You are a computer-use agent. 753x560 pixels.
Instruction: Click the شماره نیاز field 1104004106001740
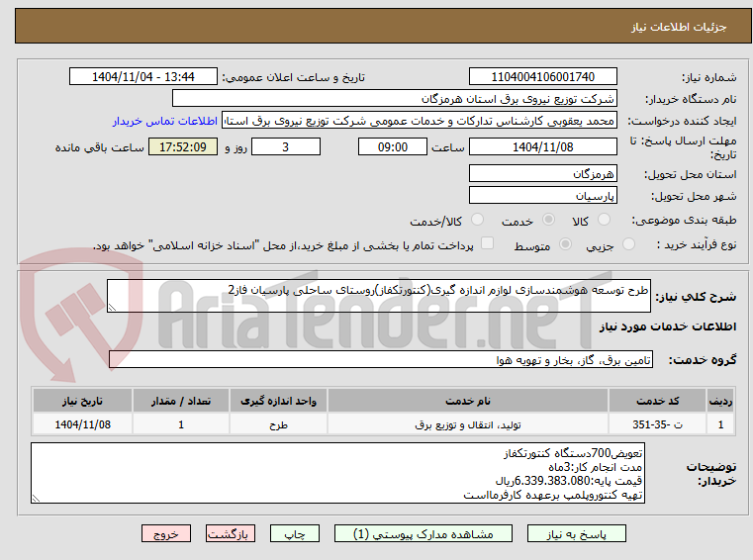pos(542,76)
